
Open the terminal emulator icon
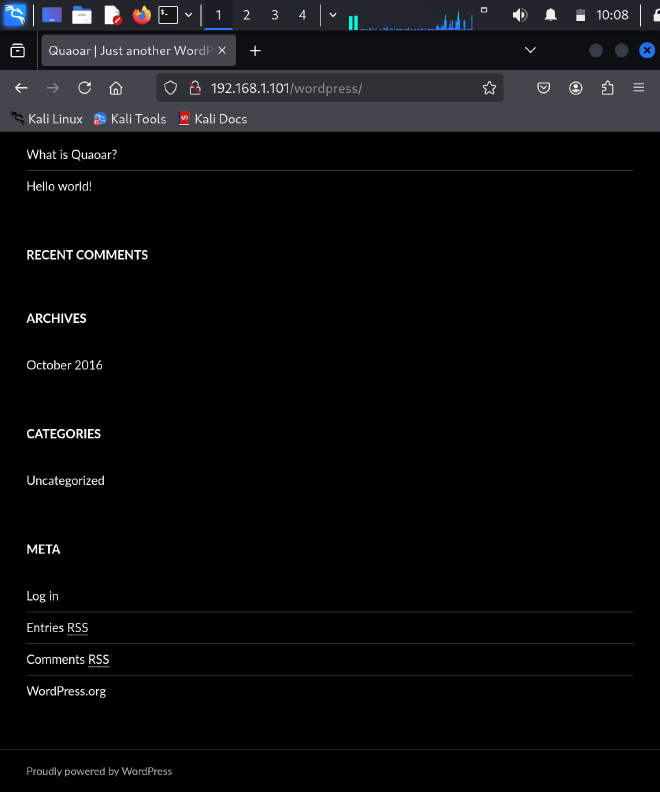(x=168, y=15)
